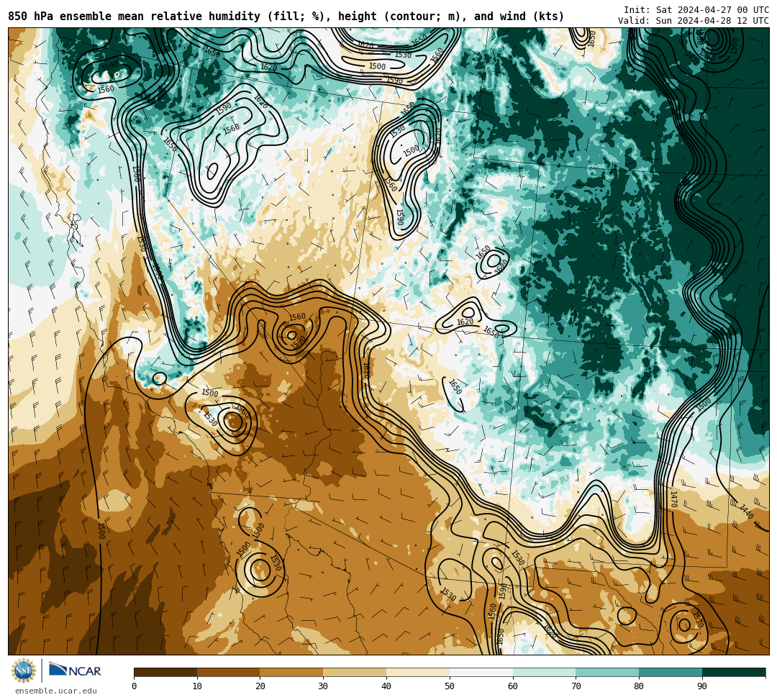777x700 pixels.
Task: Click the NSF logo
Action: click(24, 671)
